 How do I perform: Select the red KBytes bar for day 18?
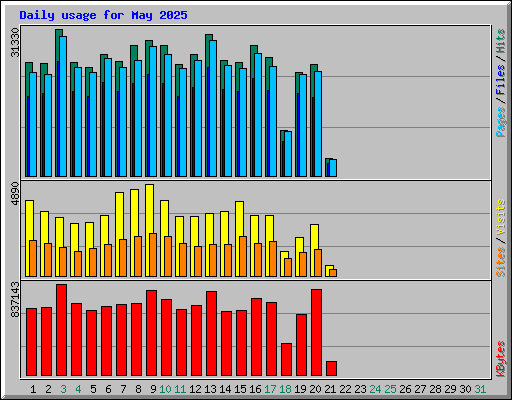coord(287,360)
